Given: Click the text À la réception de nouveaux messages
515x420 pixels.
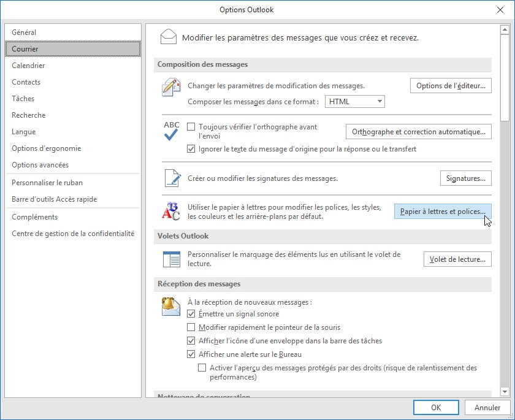Looking at the screenshot, I should pyautogui.click(x=250, y=302).
